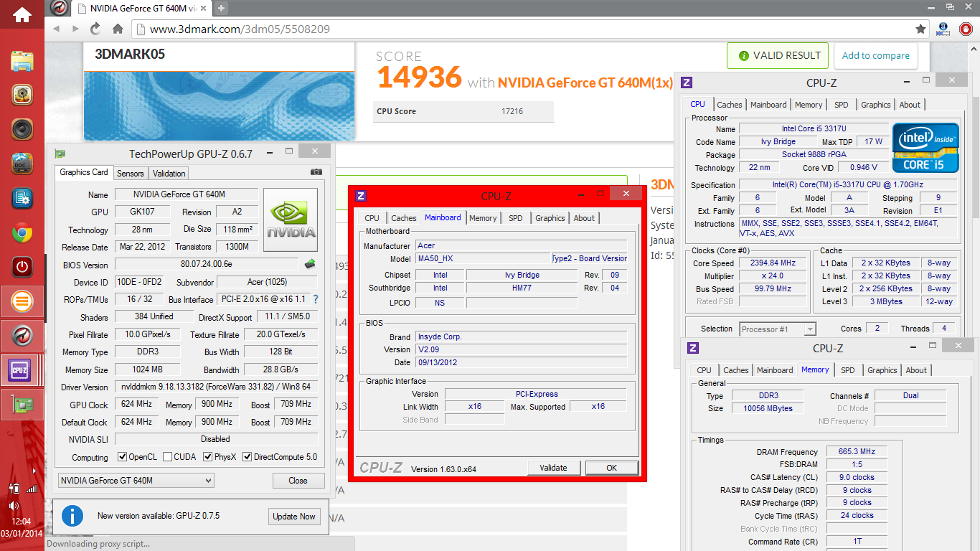Click the address bar showing www.3dmark.com
The height and width of the screenshot is (551, 980).
[524, 29]
